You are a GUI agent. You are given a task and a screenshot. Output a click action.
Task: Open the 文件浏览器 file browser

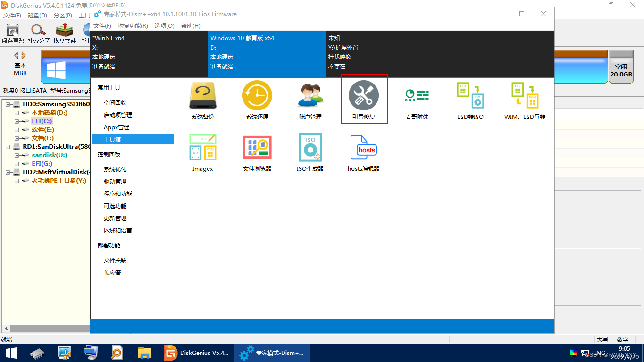pyautogui.click(x=257, y=152)
